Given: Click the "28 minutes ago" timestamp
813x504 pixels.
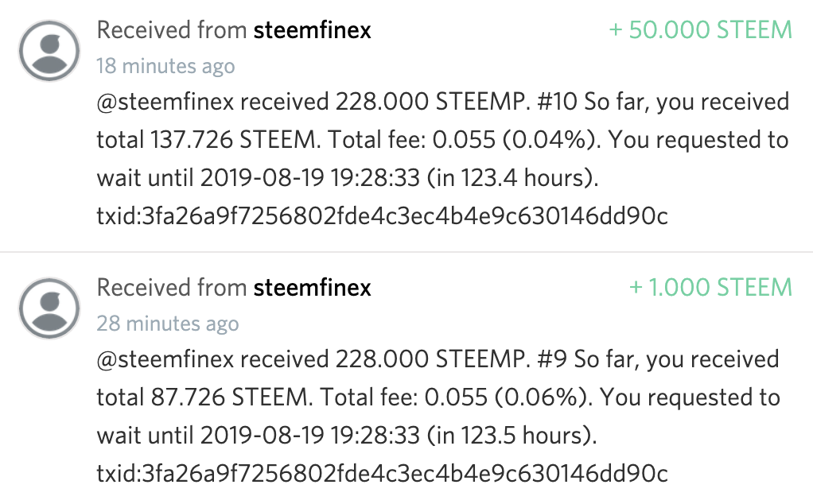Looking at the screenshot, I should [x=167, y=323].
